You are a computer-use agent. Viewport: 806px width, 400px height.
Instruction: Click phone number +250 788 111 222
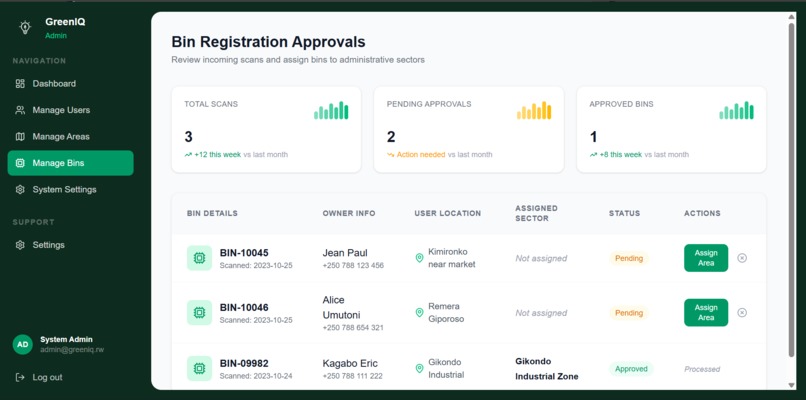click(x=353, y=376)
